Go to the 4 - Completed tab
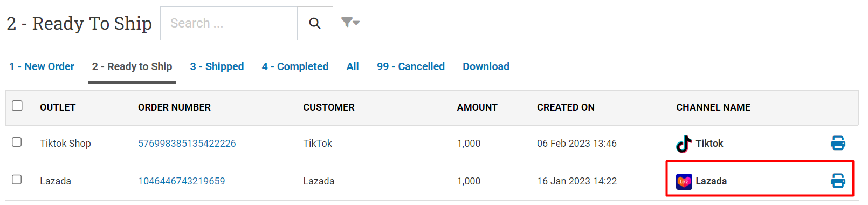 [295, 66]
